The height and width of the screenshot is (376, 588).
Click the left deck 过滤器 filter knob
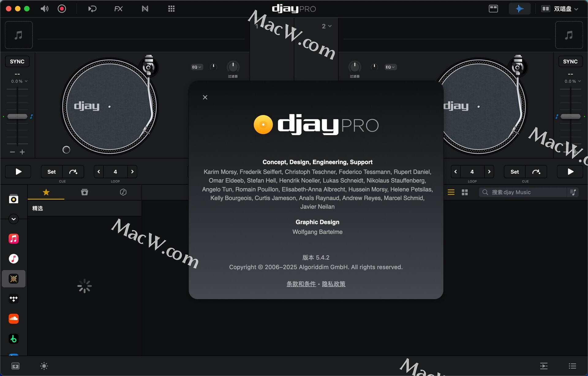point(233,66)
